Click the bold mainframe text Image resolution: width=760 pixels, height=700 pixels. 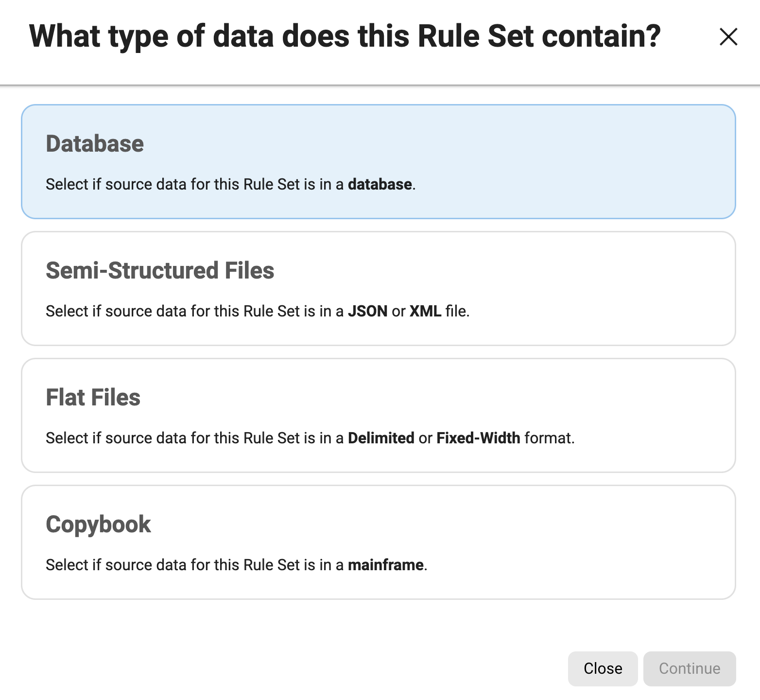click(386, 564)
